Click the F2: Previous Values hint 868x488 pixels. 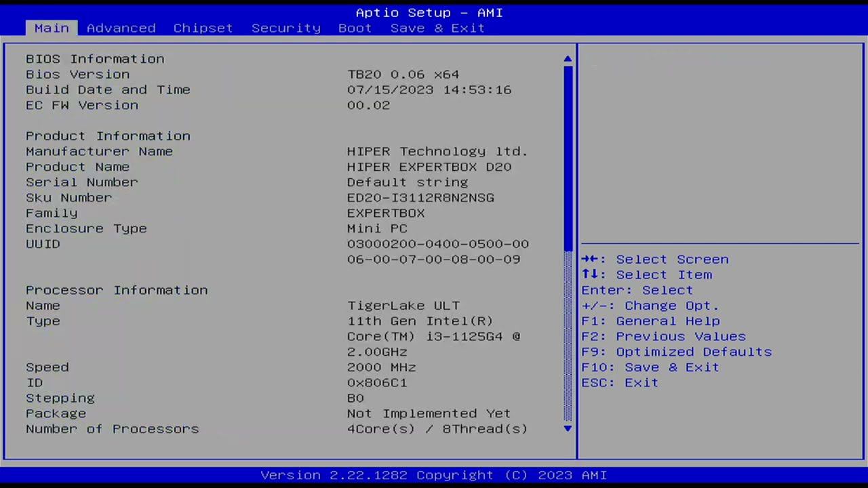click(x=664, y=337)
